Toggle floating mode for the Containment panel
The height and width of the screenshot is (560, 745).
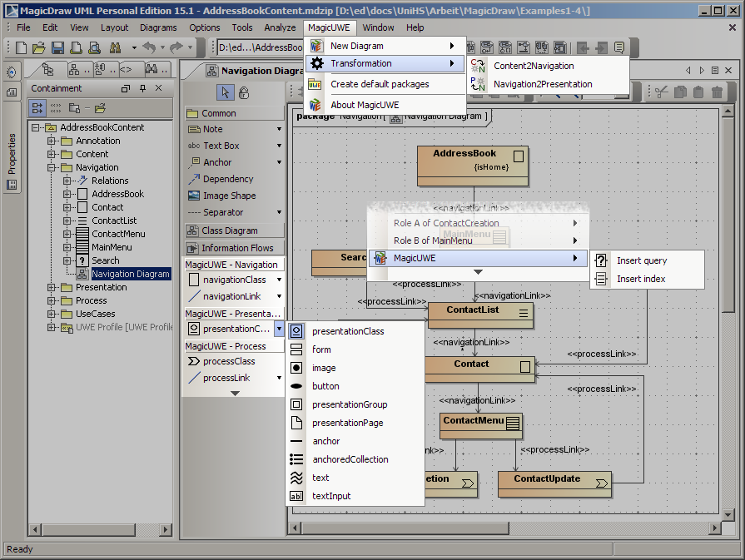pyautogui.click(x=126, y=88)
